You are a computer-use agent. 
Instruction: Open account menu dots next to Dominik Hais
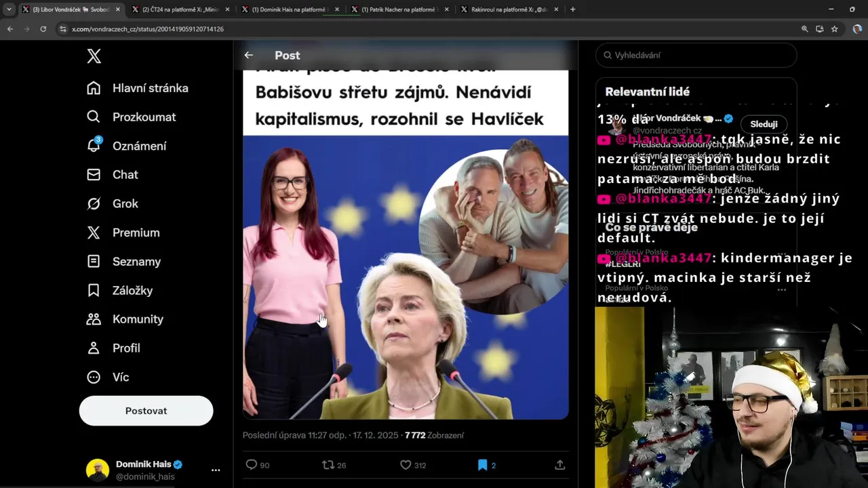(216, 470)
